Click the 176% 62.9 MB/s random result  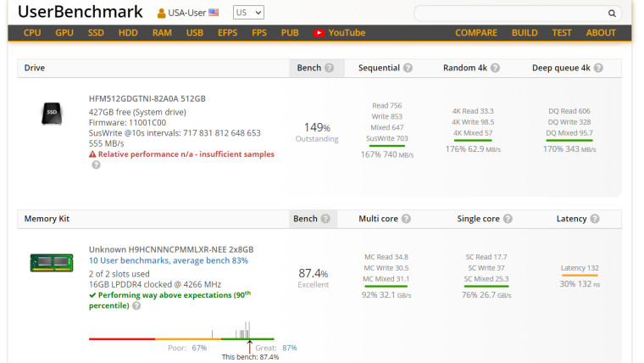473,148
